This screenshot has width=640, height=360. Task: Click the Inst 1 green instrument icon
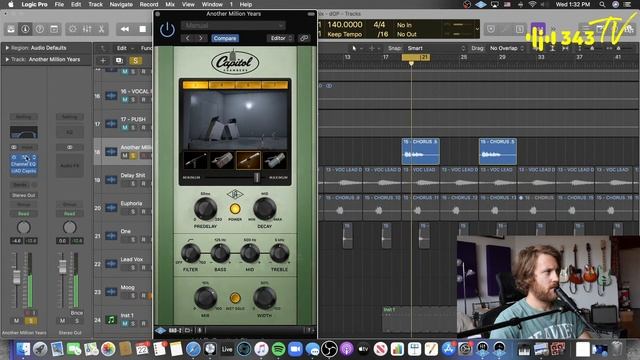click(x=111, y=320)
